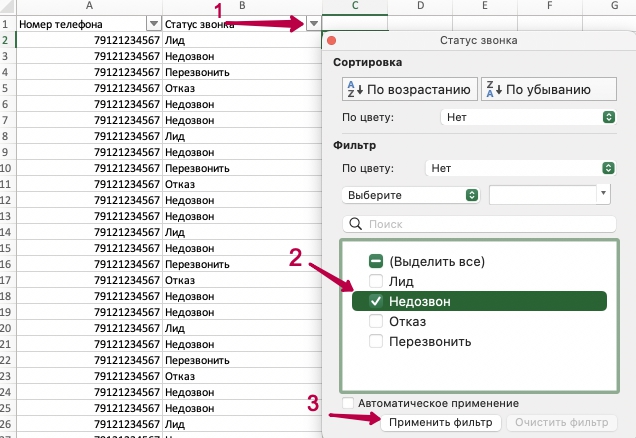Click the A-Z ascending sort icon
Screen dimensions: 636x438
click(355, 89)
